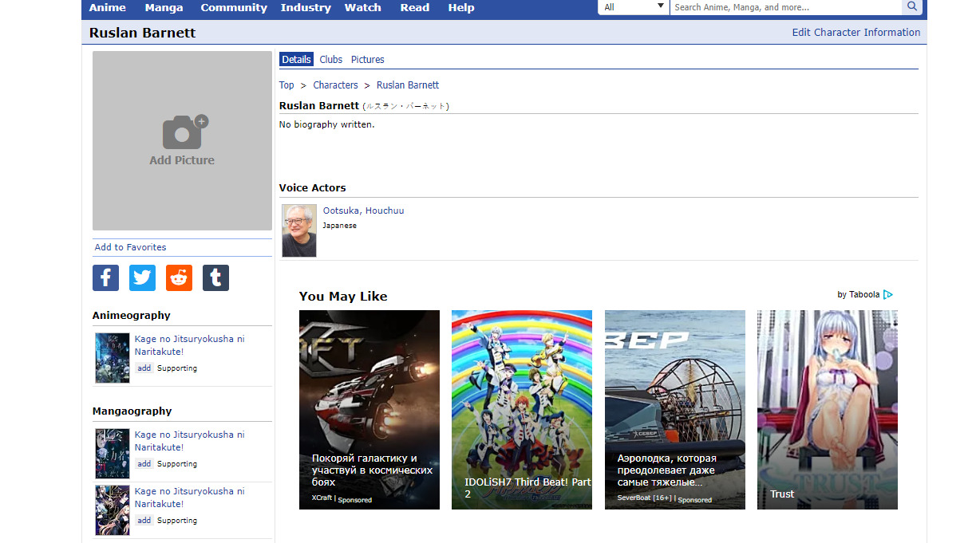The image size is (980, 543).
Task: Share page via Twitter icon
Action: click(x=142, y=277)
